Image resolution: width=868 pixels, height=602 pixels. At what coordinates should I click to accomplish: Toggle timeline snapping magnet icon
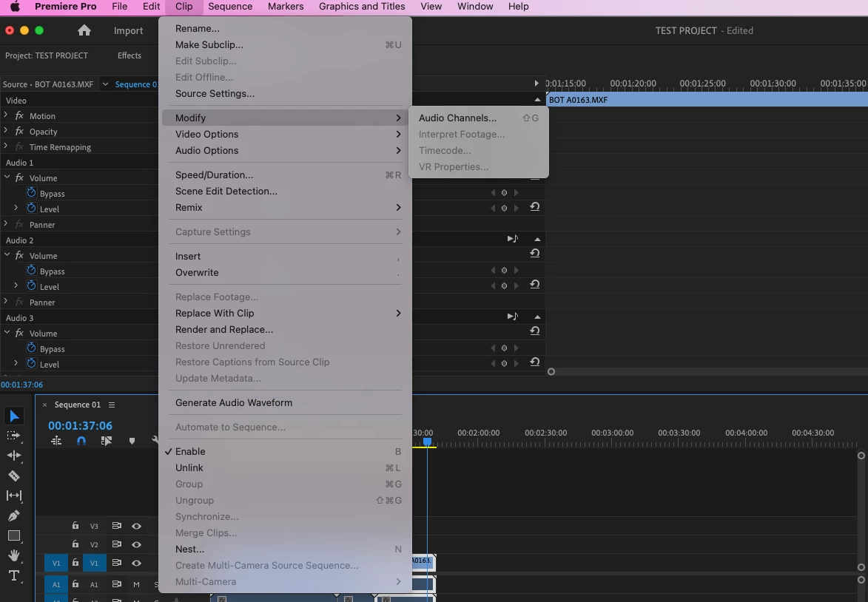click(81, 441)
